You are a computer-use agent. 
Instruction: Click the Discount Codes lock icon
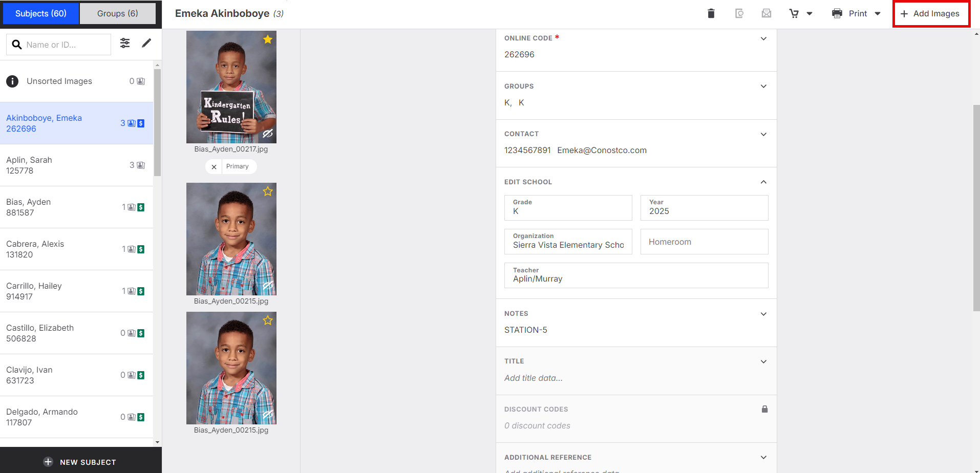point(764,409)
